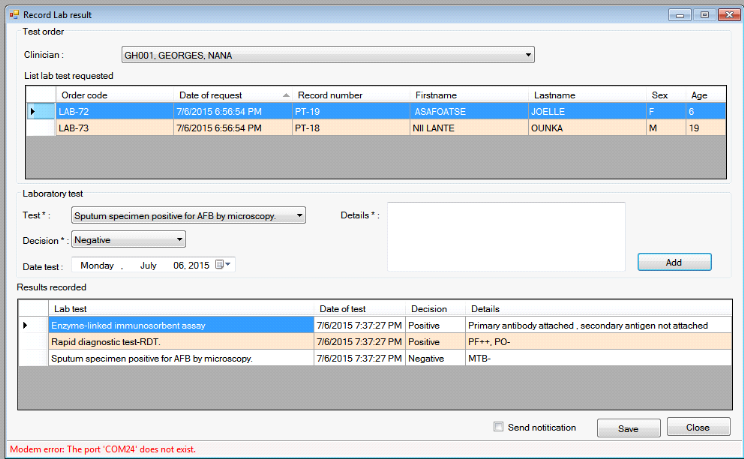Click the Add button
This screenshot has width=744, height=459.
tap(674, 261)
